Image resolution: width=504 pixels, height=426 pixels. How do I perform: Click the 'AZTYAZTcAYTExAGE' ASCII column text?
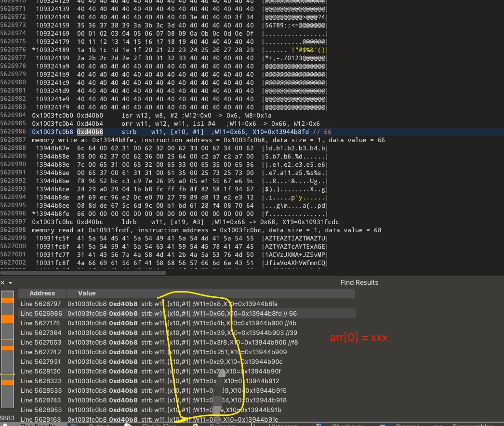coord(295,247)
